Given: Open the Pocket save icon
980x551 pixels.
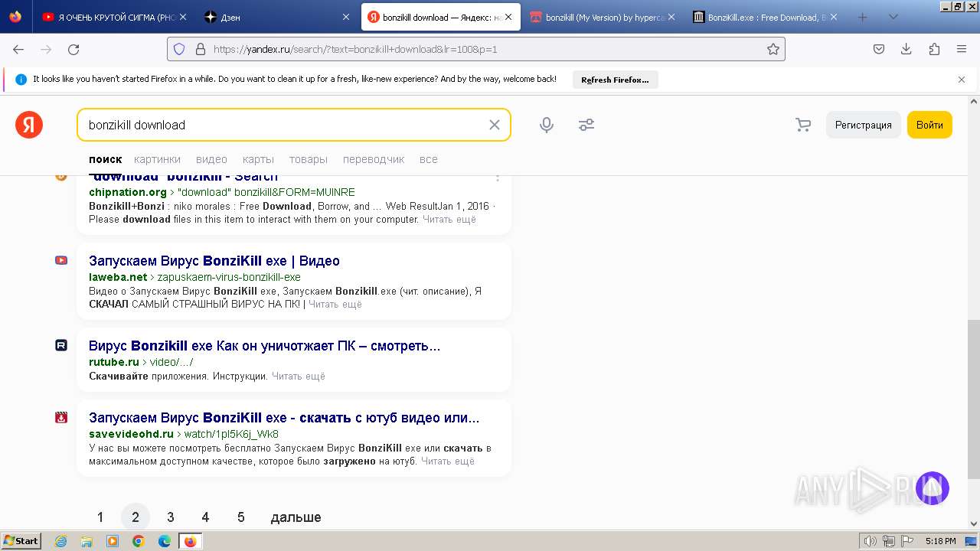Looking at the screenshot, I should (x=879, y=49).
